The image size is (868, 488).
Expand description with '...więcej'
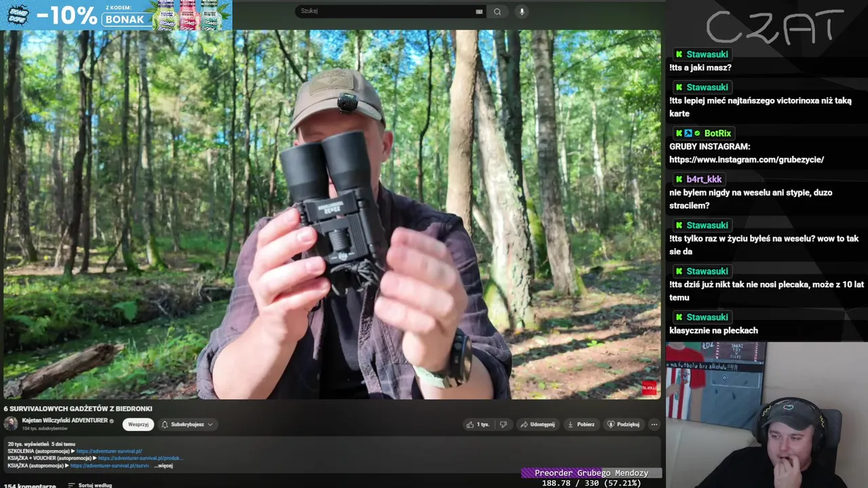[x=163, y=466]
